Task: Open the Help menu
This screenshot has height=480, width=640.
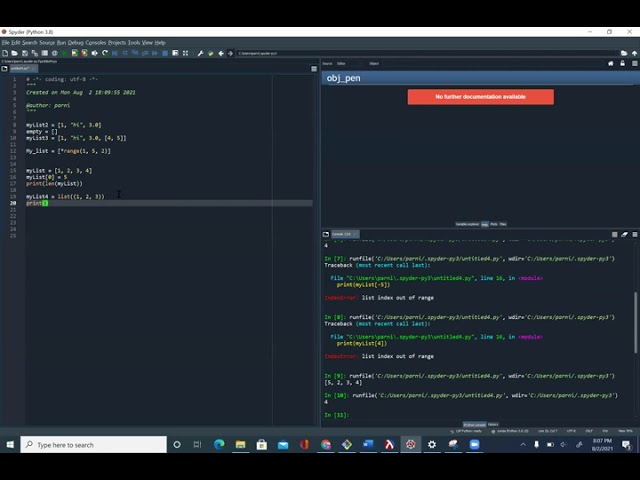Action: coord(160,42)
